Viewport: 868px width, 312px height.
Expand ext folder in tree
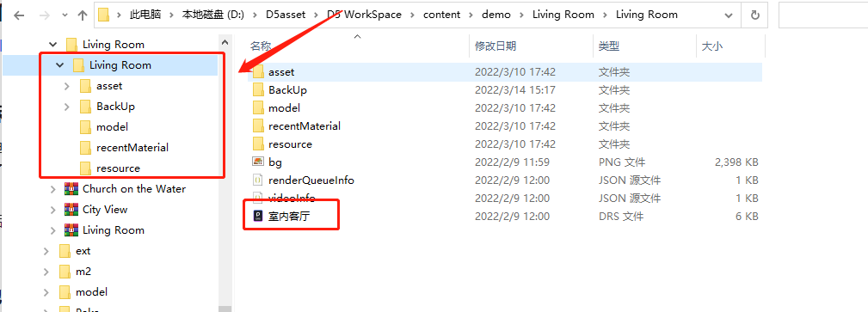[x=46, y=251]
